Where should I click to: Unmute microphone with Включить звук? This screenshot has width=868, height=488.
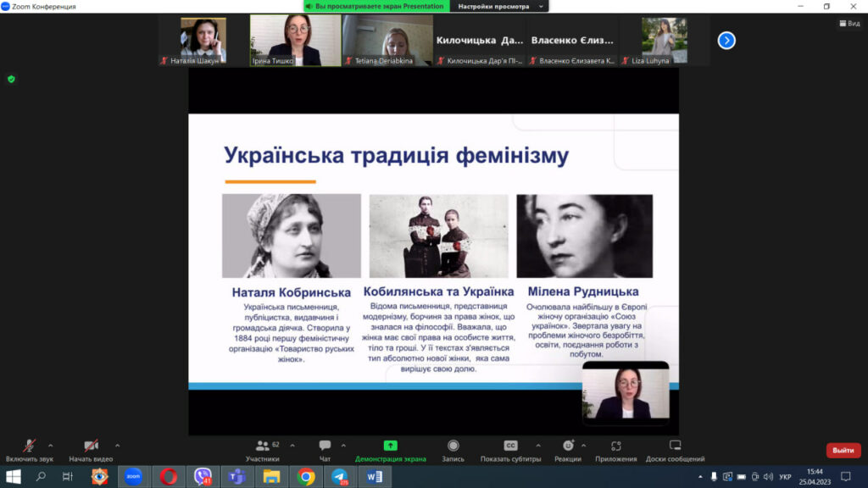tap(29, 446)
